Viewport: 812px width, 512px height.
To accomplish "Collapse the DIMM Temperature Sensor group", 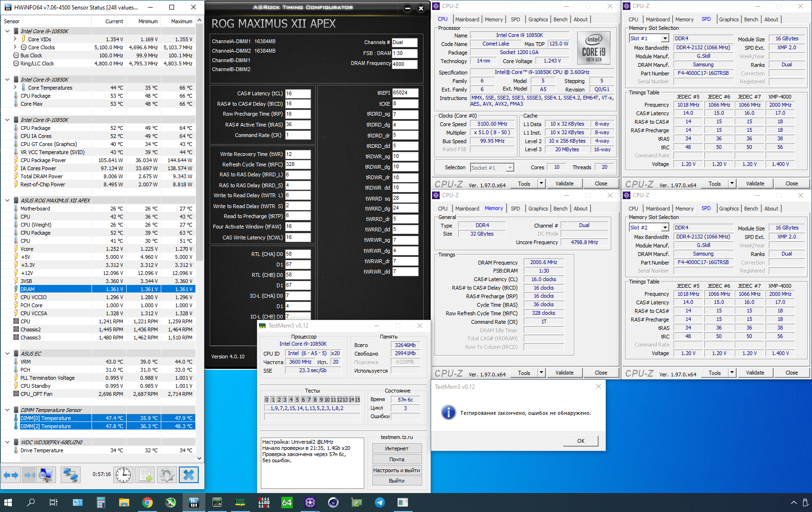I will click(7, 410).
